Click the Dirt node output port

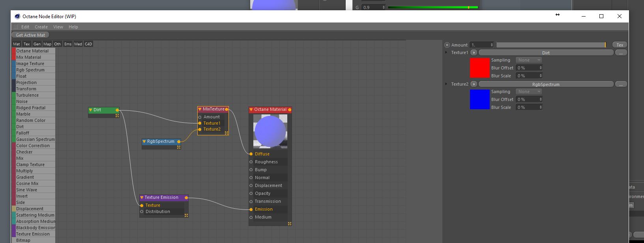(x=117, y=110)
